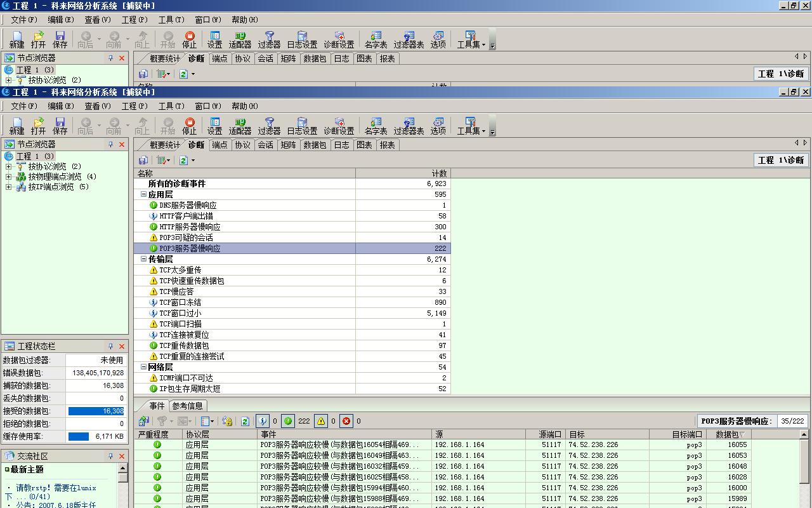Pin the 工程状态栏 panel with its pushpin icon
This screenshot has width=812, height=508.
pos(110,346)
